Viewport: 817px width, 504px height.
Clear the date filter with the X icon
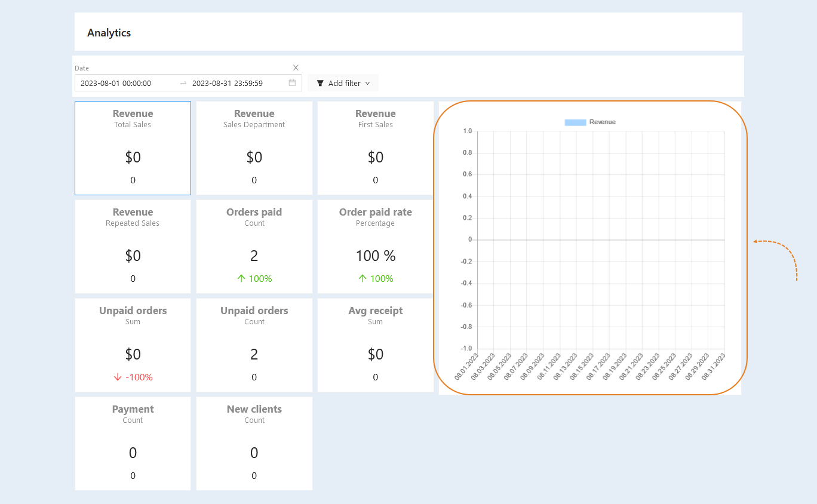[296, 67]
